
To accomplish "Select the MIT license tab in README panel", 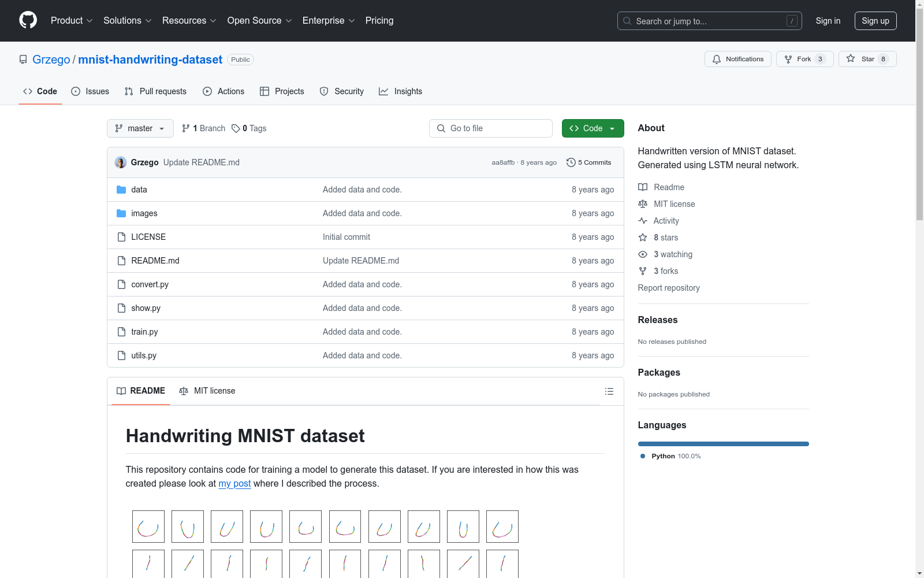I will (x=207, y=391).
